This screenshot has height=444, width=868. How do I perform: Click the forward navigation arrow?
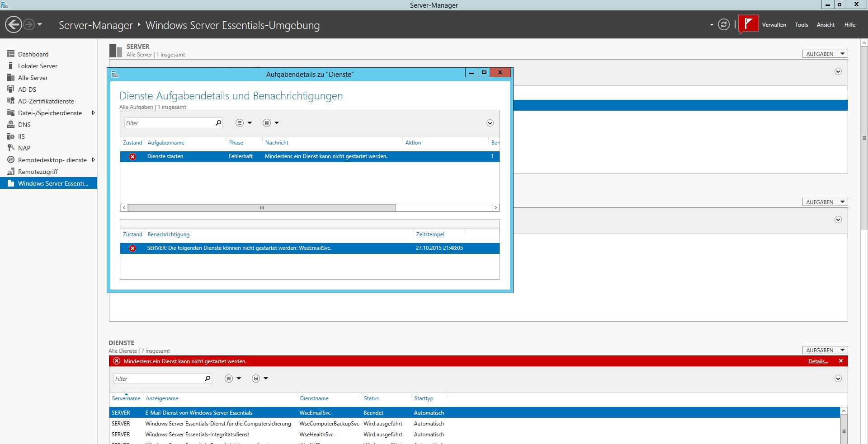[29, 24]
